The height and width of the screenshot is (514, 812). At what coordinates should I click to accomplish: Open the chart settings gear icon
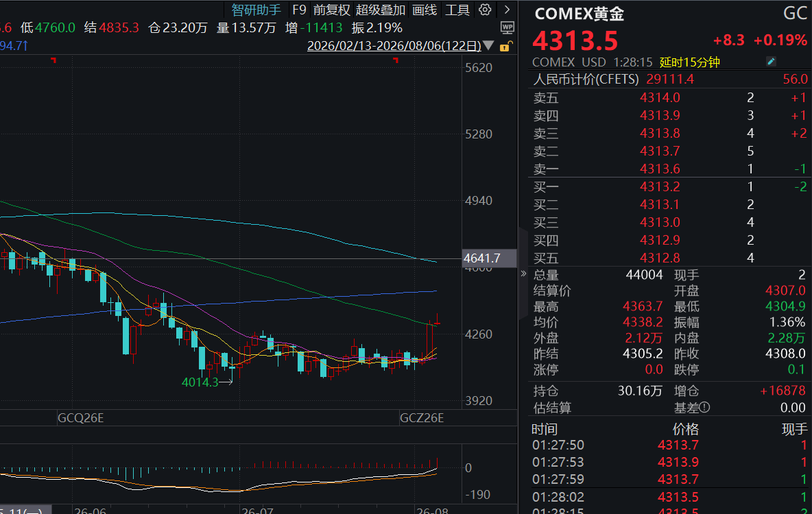(485, 10)
